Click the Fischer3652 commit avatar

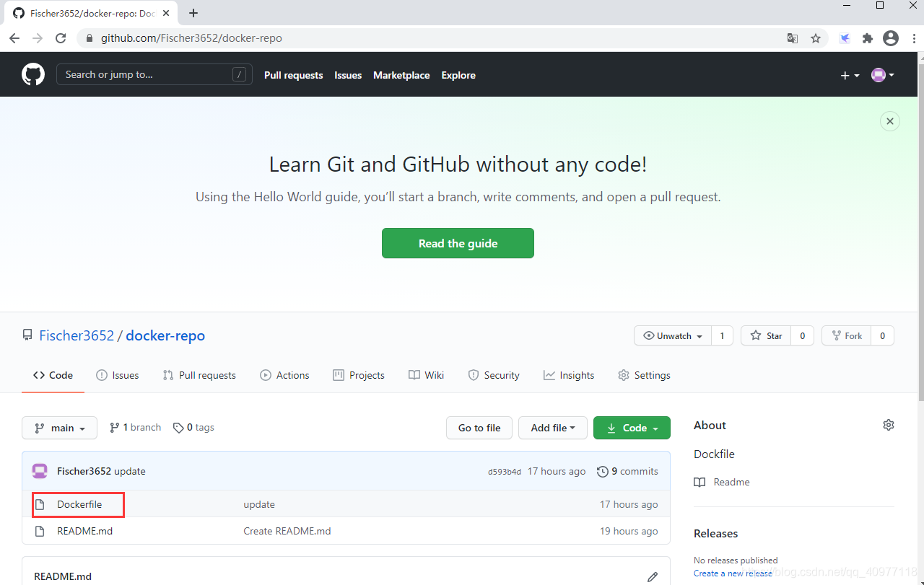pyautogui.click(x=40, y=471)
